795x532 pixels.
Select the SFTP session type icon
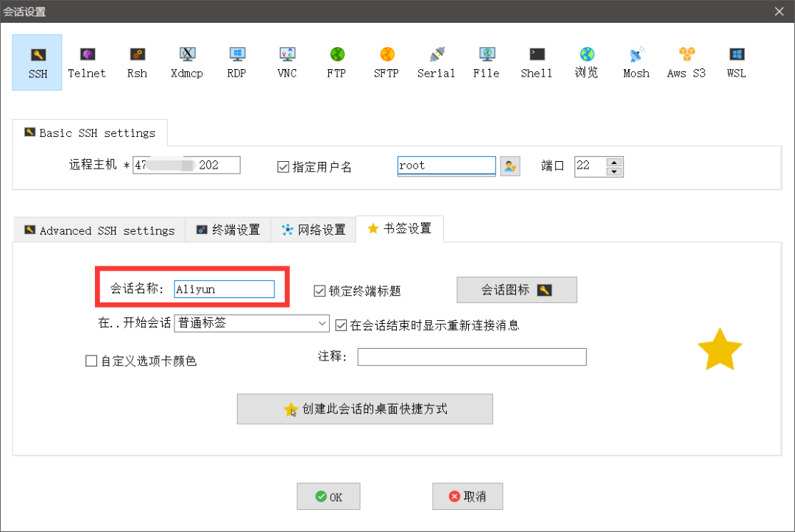386,62
